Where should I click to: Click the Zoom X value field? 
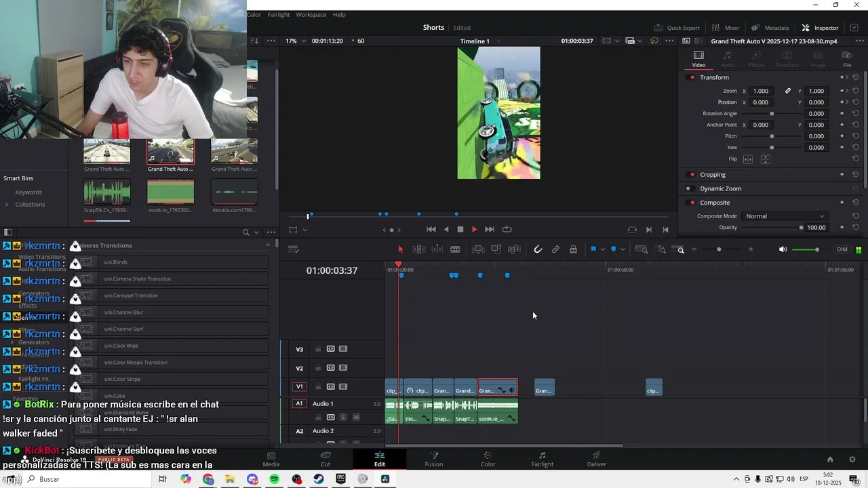tap(761, 91)
